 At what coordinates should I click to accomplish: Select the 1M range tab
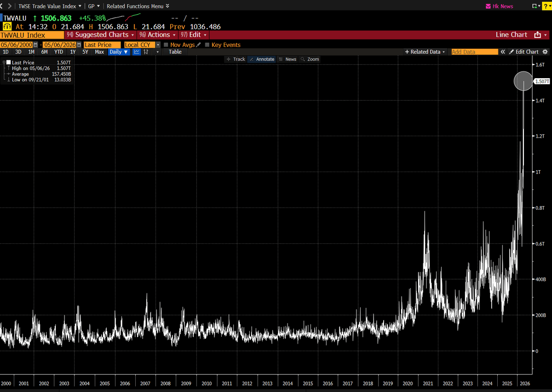[31, 52]
